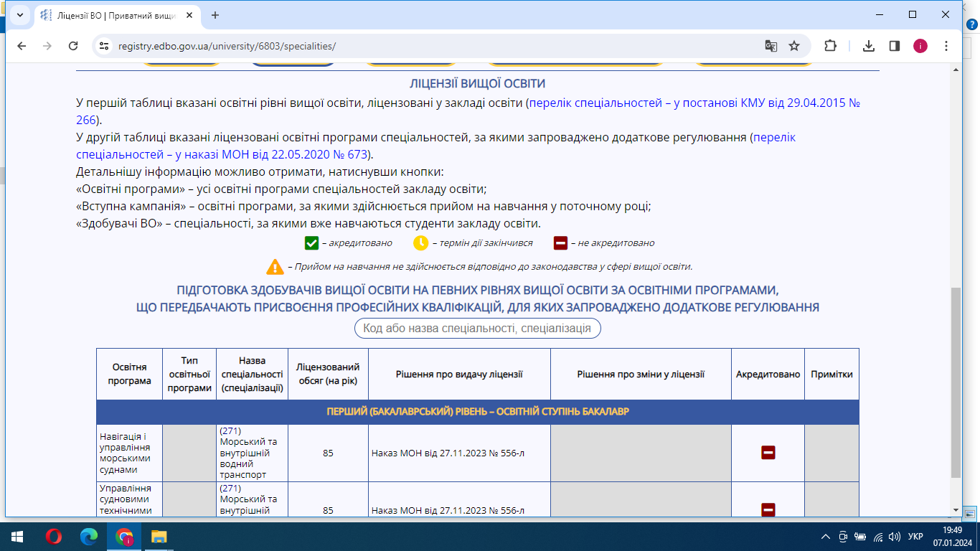
Task: Open Chrome downloads
Action: 869,46
